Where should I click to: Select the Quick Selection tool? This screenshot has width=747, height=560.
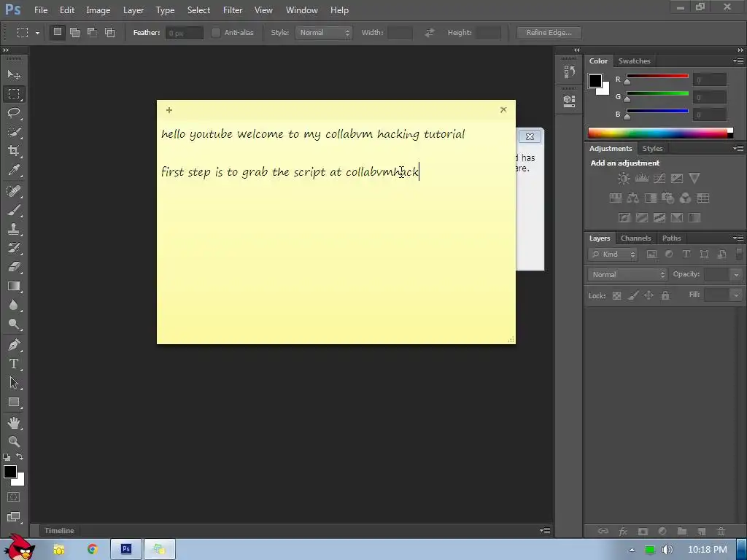tap(14, 132)
